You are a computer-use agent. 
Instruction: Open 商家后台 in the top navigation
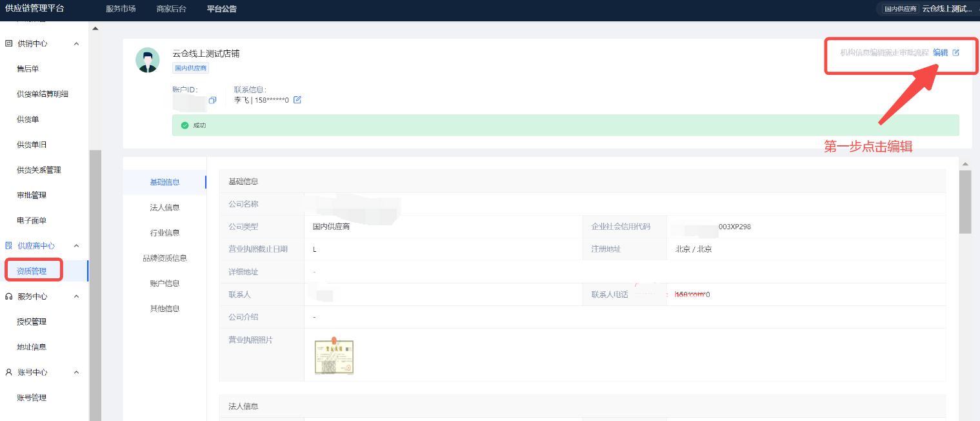coord(171,9)
